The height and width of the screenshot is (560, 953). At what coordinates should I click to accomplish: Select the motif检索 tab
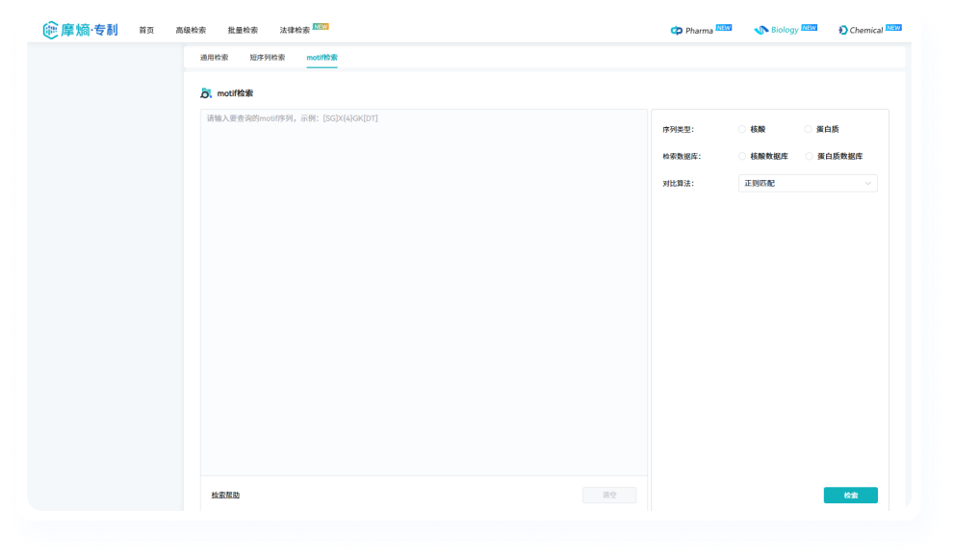pos(322,58)
